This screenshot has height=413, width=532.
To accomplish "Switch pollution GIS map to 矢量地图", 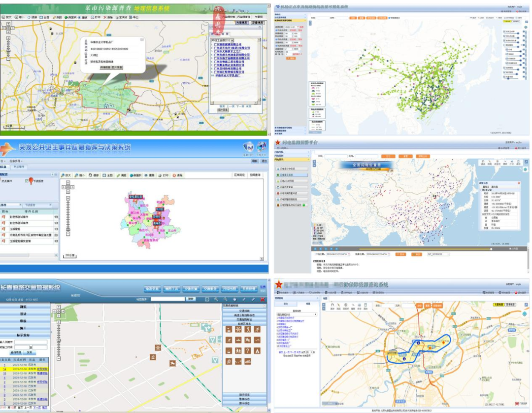I will pyautogui.click(x=242, y=23).
